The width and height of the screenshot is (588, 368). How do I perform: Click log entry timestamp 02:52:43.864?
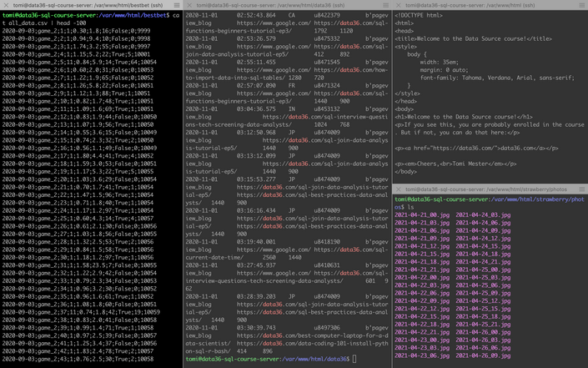256,15
